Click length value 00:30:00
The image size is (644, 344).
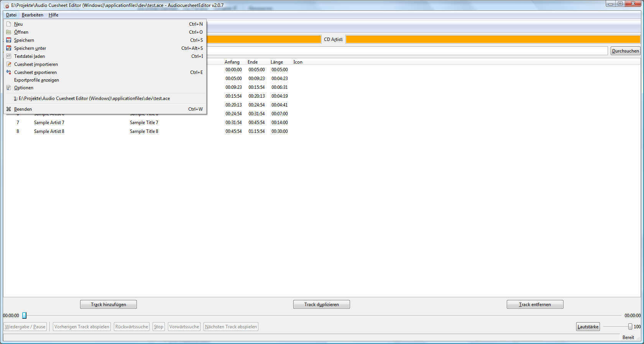click(279, 131)
